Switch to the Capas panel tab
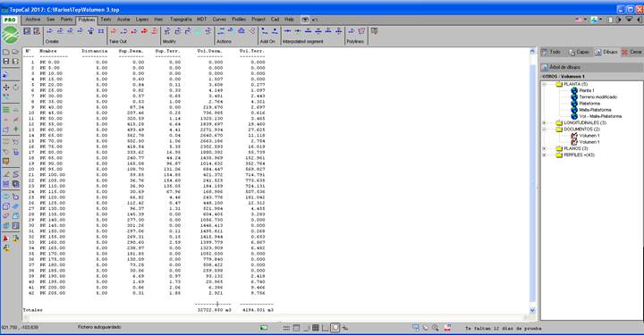The width and height of the screenshot is (644, 335). (x=579, y=52)
